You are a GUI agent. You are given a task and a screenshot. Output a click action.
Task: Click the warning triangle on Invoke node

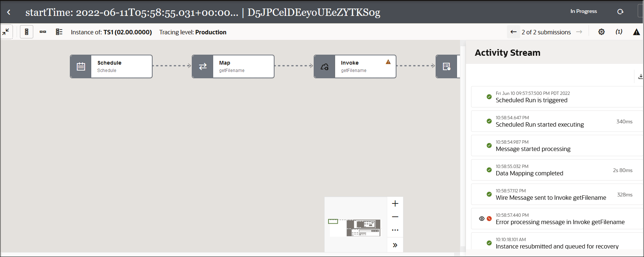tap(388, 62)
